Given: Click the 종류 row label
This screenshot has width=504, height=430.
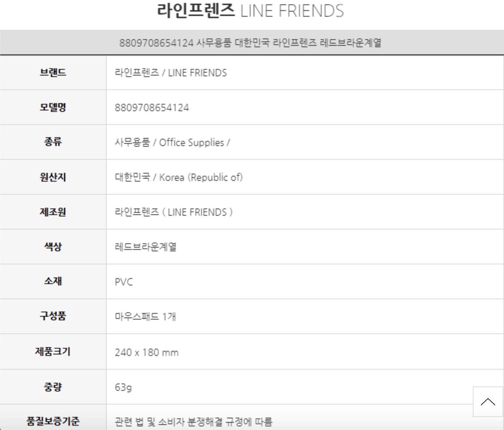Looking at the screenshot, I should click(53, 142).
